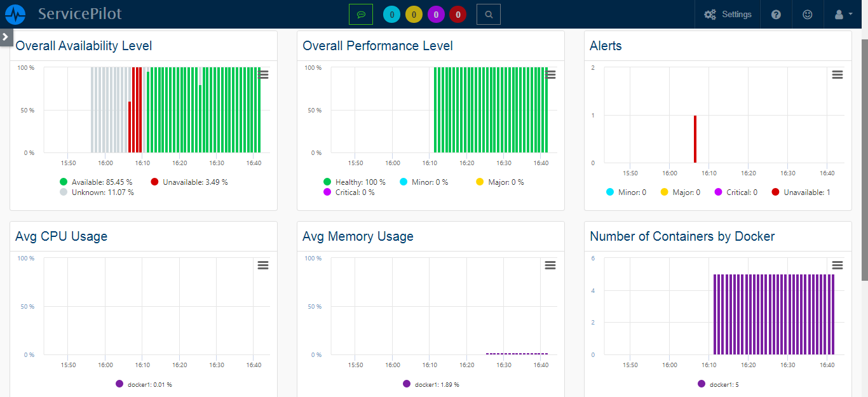The image size is (868, 397).
Task: Click the search magnifier icon
Action: pyautogui.click(x=488, y=14)
